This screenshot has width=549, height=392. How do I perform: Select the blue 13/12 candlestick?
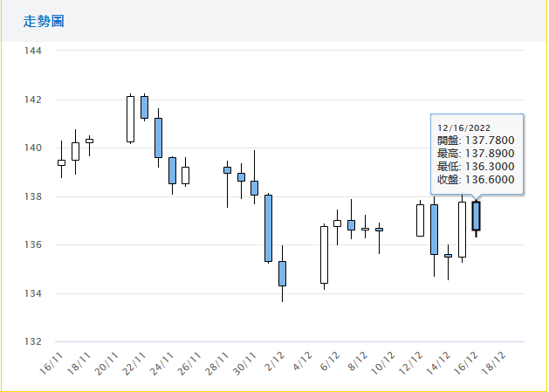click(434, 229)
